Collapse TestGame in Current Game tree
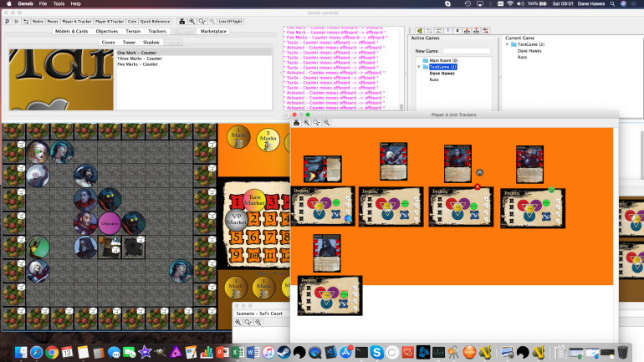Screen dimensions: 644x362 point(508,44)
